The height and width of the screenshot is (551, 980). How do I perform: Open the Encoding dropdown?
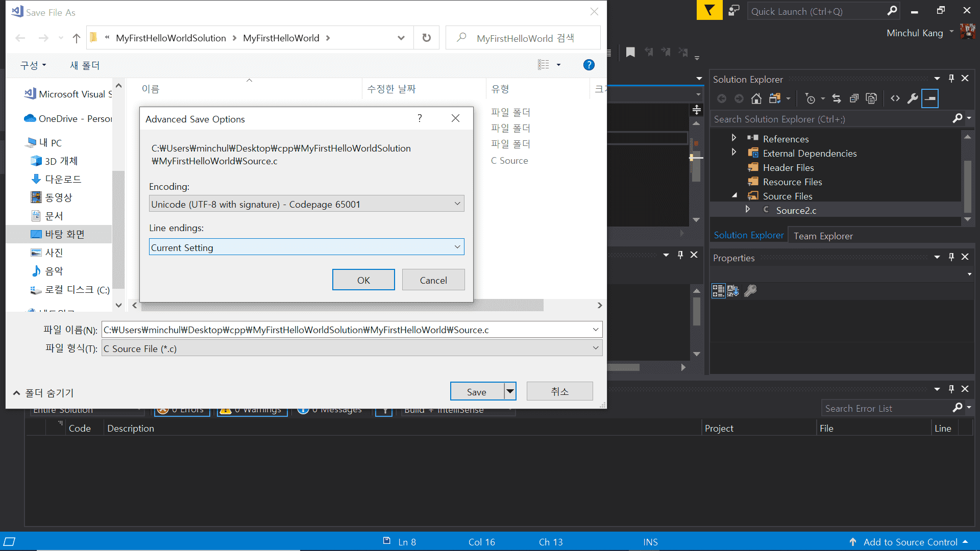coord(306,204)
